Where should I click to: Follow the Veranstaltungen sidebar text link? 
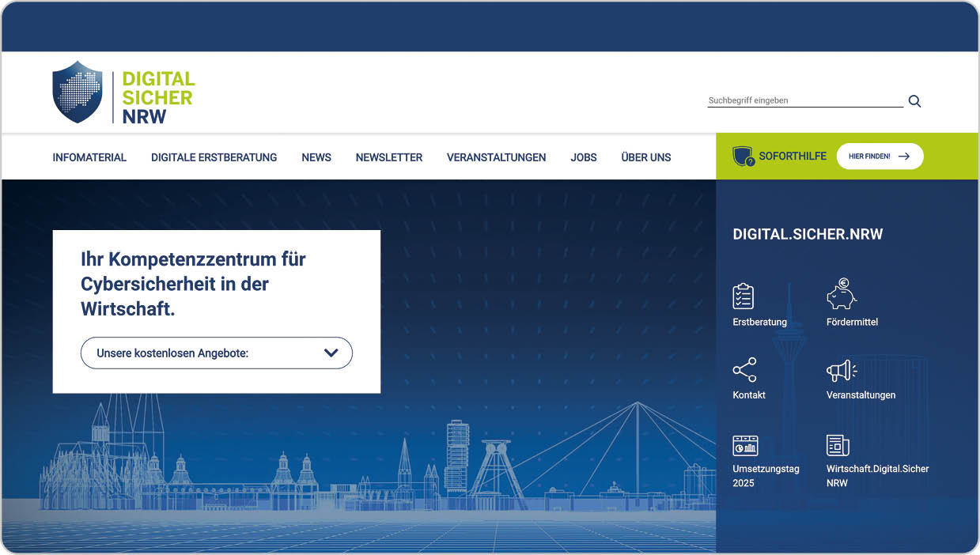point(861,395)
